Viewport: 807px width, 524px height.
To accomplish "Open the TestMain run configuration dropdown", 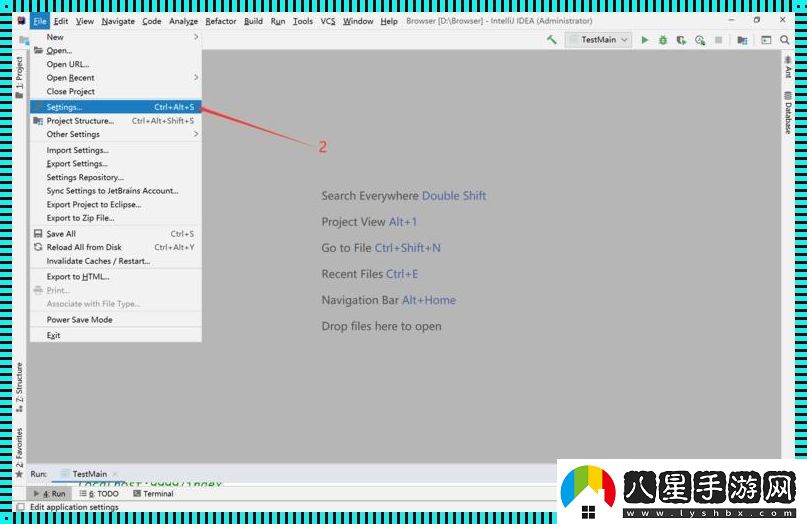I will click(x=598, y=40).
